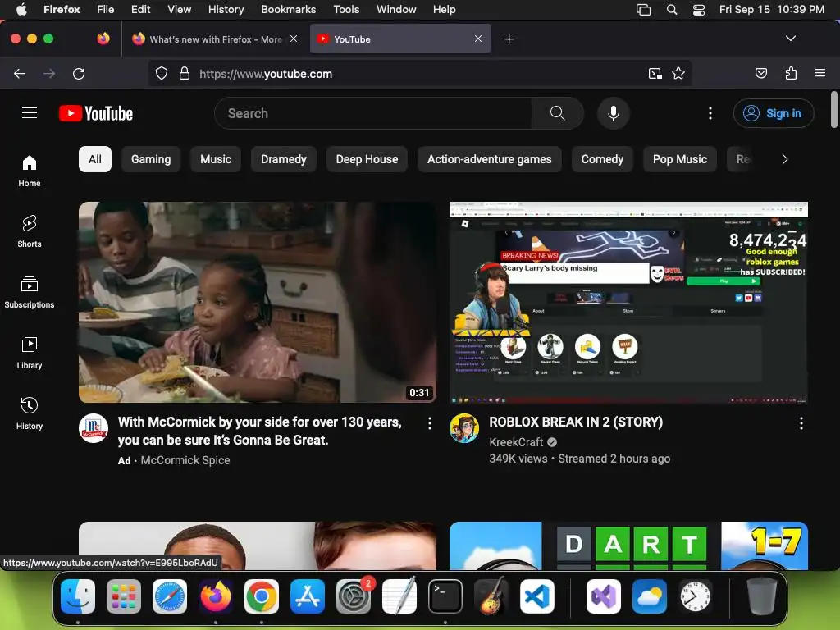Click the McCormick channel avatar
This screenshot has height=630, width=840.
pyautogui.click(x=94, y=428)
